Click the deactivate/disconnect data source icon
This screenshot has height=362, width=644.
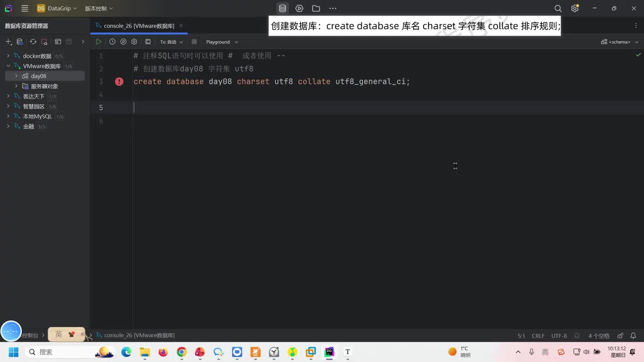[x=44, y=42]
